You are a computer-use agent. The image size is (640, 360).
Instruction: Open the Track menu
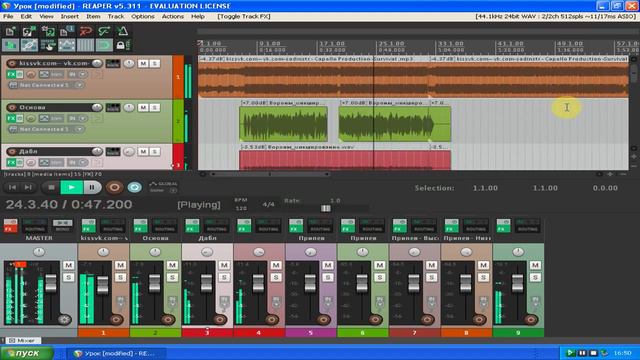[x=116, y=16]
